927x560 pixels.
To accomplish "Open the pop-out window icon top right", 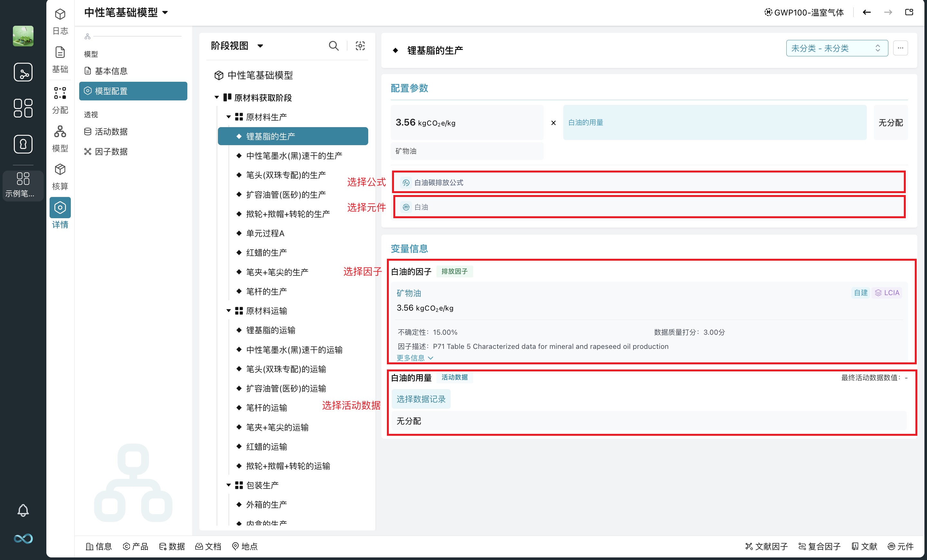I will [x=909, y=13].
